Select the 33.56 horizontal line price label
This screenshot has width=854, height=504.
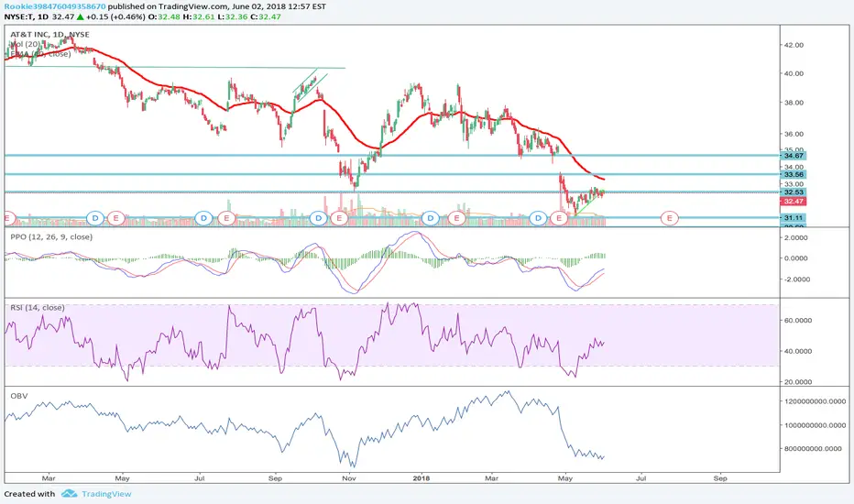click(x=793, y=174)
